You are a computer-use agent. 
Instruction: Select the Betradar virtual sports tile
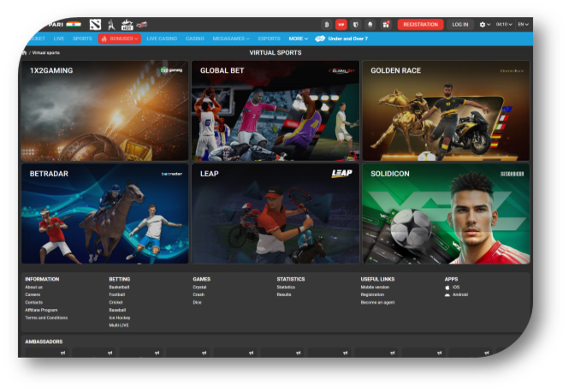click(x=104, y=214)
